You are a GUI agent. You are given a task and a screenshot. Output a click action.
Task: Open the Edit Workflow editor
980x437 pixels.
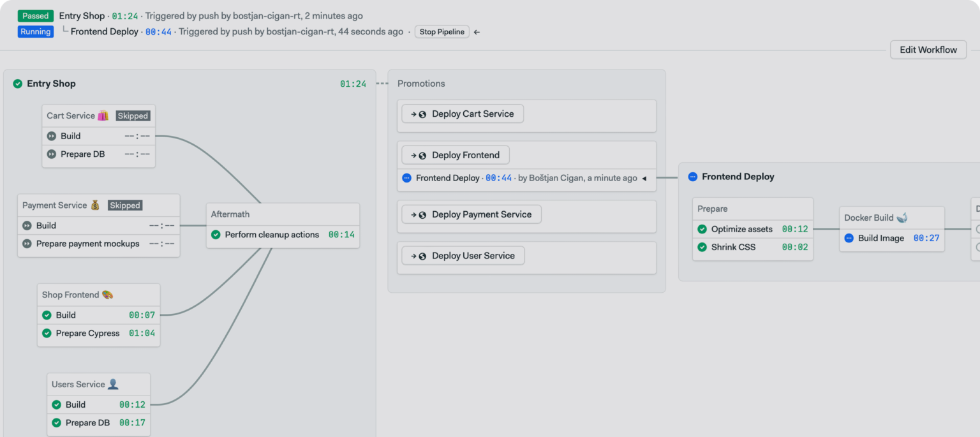pos(928,50)
